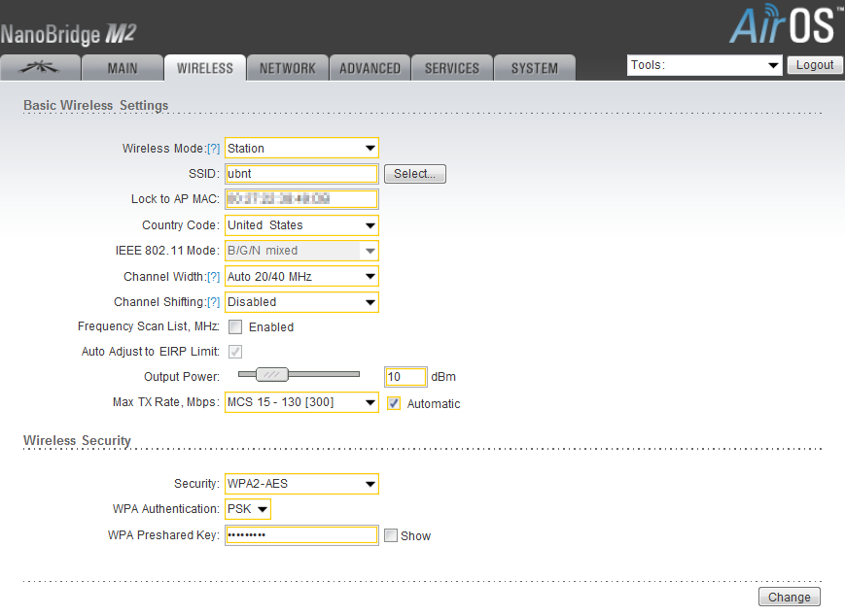Screen dimensions: 845x616
Task: Go to the Advanced tab
Action: (370, 68)
